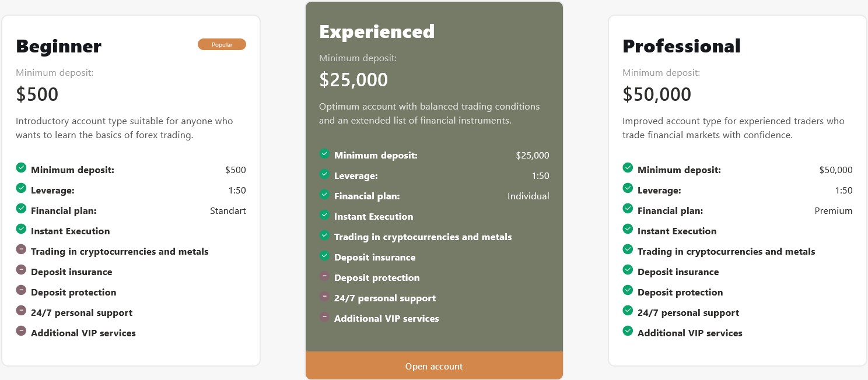The image size is (868, 380).
Task: Click minus icon beside Beginner Deposit insurance
Action: [21, 269]
